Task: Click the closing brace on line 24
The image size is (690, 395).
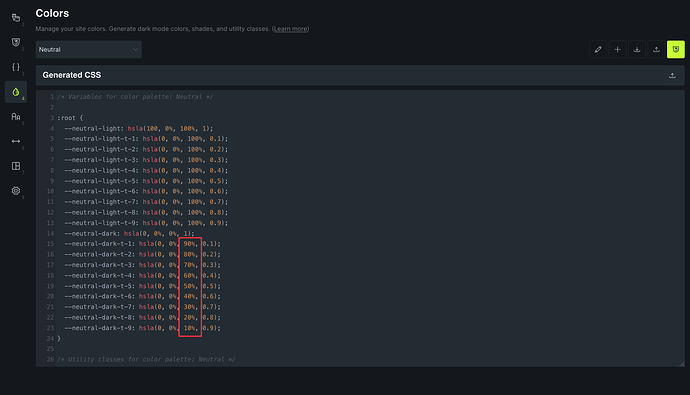Action: tap(59, 338)
